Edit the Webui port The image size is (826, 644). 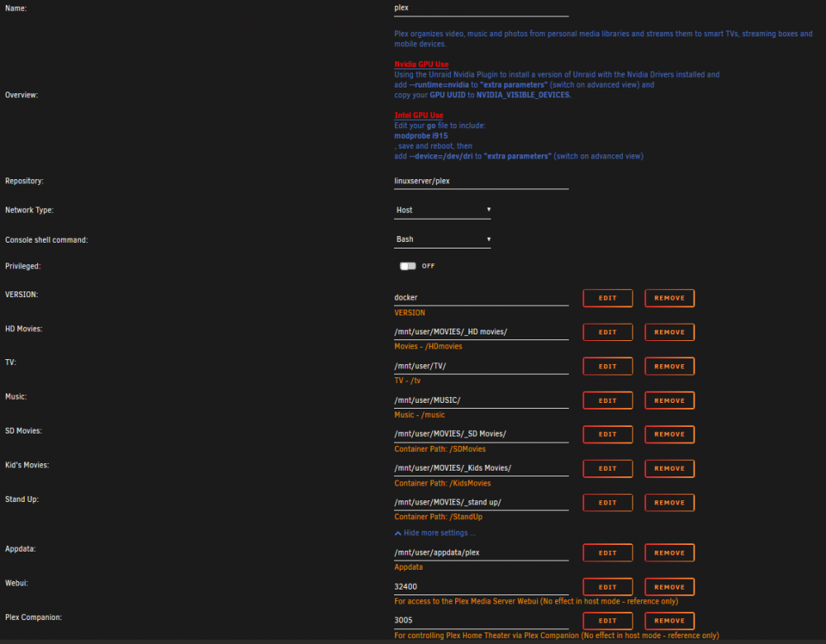click(607, 587)
